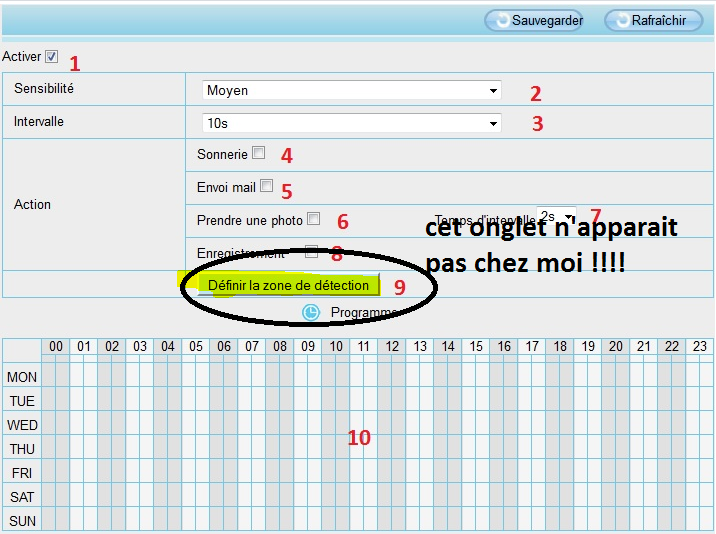Viewport: 716px width, 534px height.
Task: Click the refresh icon inside the Sauvegarder button
Action: coord(502,20)
